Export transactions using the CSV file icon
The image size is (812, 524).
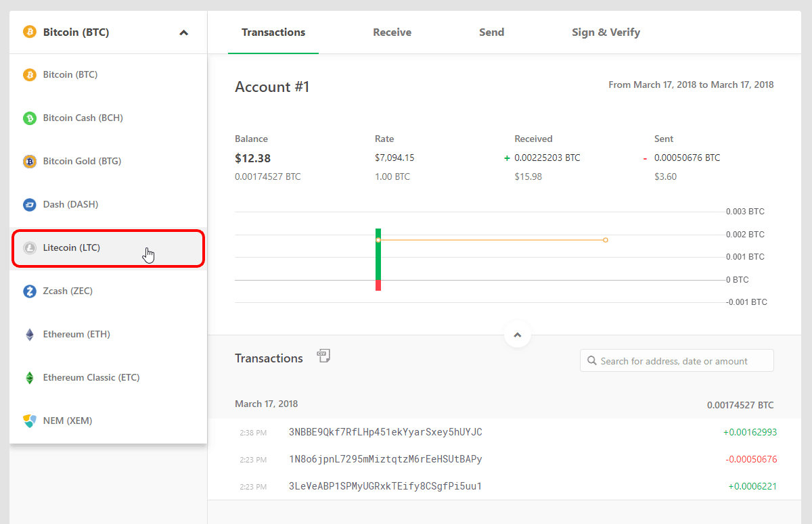pos(323,356)
